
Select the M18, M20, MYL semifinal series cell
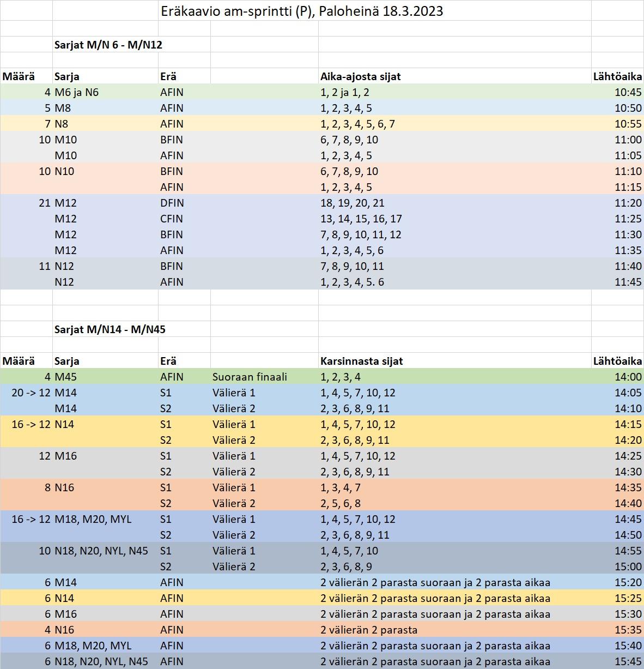pyautogui.click(x=93, y=519)
